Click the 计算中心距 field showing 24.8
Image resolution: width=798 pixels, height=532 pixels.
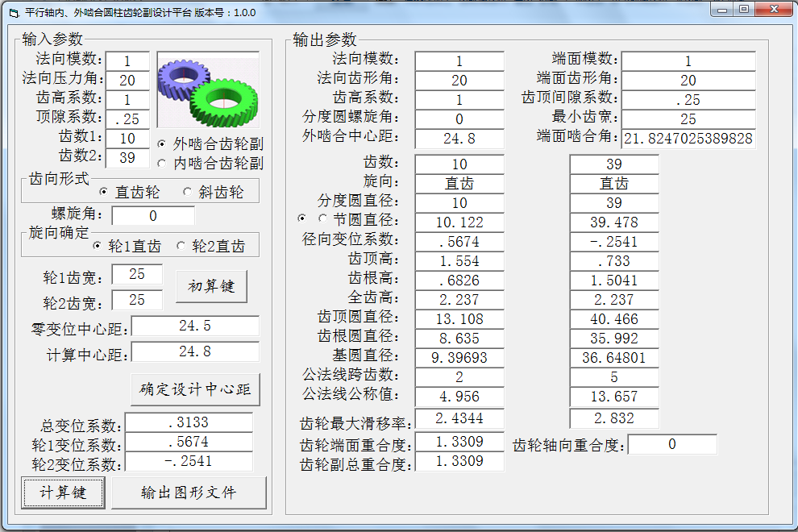pos(195,351)
